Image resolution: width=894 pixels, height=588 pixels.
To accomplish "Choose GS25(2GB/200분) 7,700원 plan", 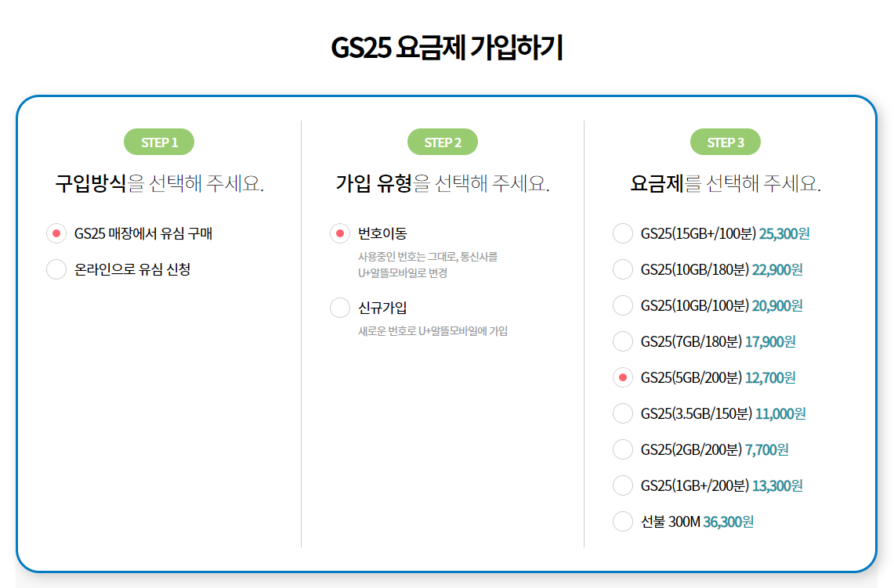I will tap(623, 449).
